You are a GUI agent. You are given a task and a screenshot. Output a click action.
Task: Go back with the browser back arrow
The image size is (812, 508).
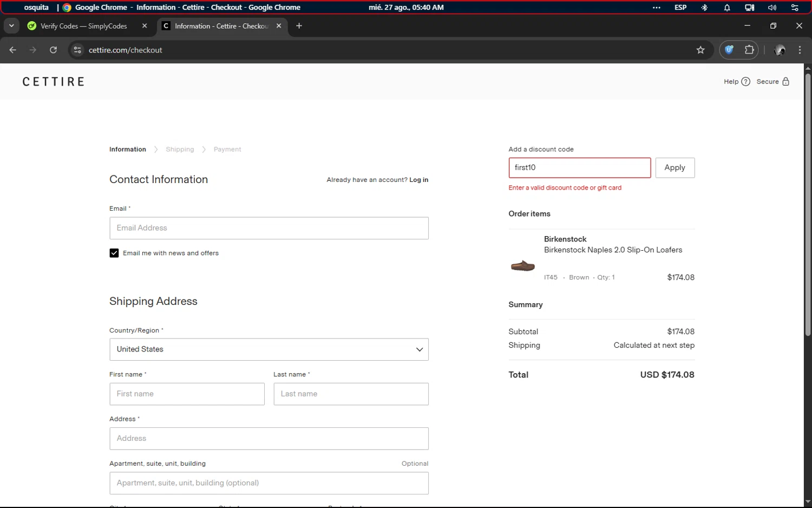pos(13,50)
